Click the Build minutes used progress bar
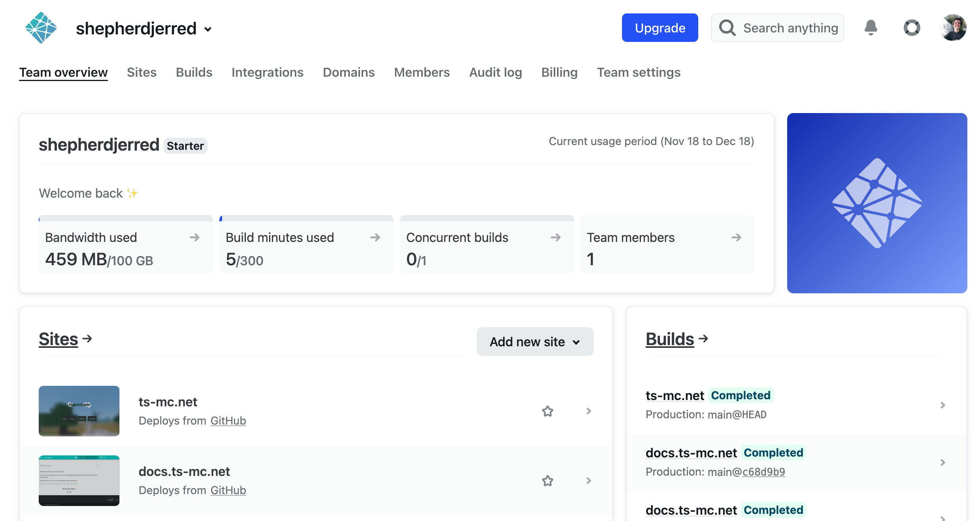 click(x=306, y=218)
